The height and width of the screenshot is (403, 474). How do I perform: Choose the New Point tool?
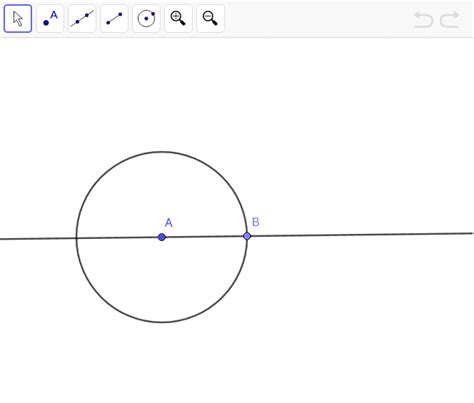point(50,19)
